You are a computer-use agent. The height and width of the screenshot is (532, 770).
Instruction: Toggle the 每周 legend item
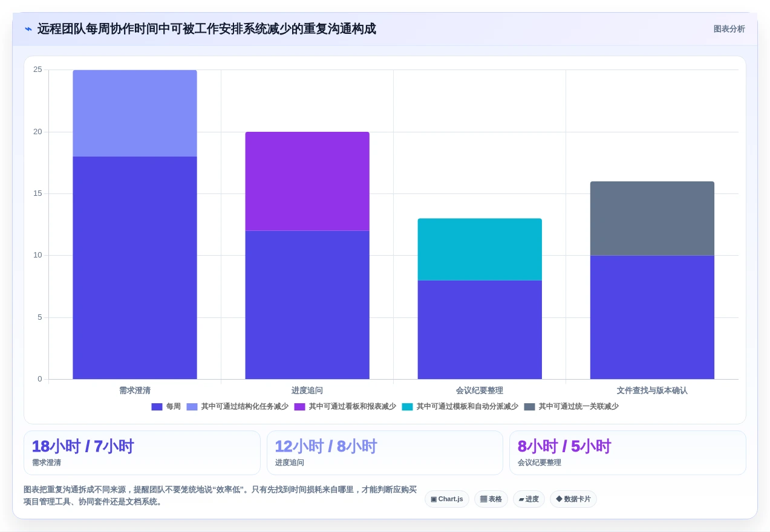pos(166,407)
